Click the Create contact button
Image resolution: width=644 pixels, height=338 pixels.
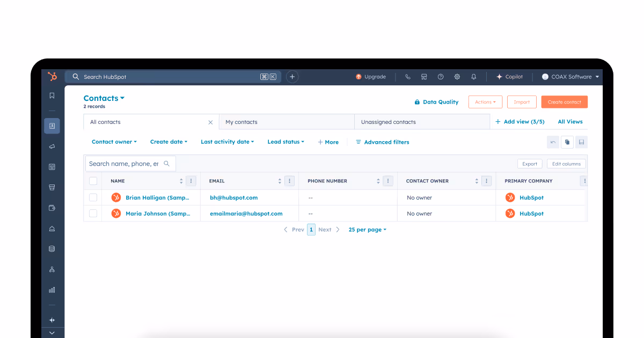click(565, 102)
